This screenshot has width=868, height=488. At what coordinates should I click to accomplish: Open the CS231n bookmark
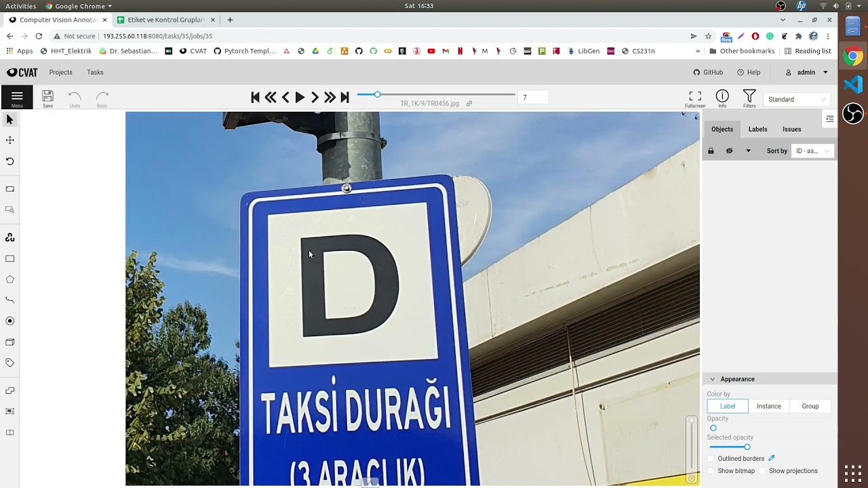pyautogui.click(x=638, y=51)
